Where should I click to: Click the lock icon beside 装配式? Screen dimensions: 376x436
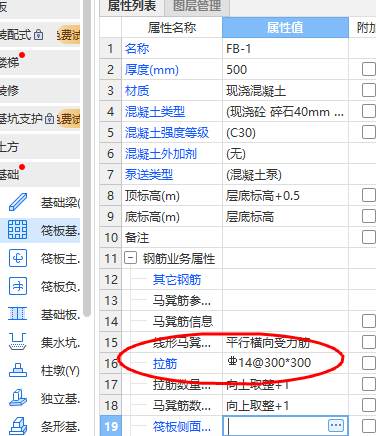coord(39,35)
